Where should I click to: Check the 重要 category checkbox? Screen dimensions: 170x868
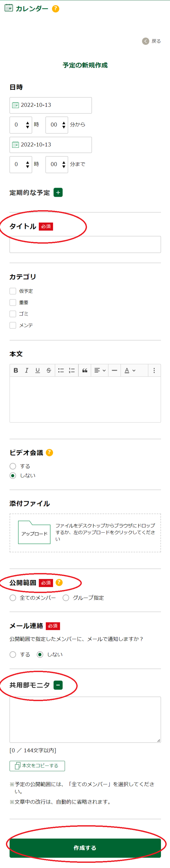(x=13, y=303)
